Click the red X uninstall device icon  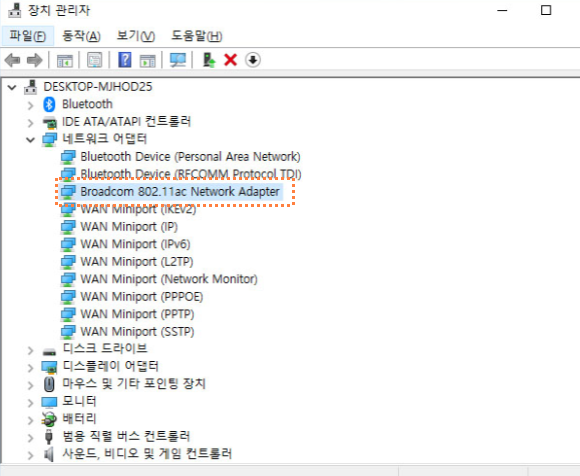point(230,60)
